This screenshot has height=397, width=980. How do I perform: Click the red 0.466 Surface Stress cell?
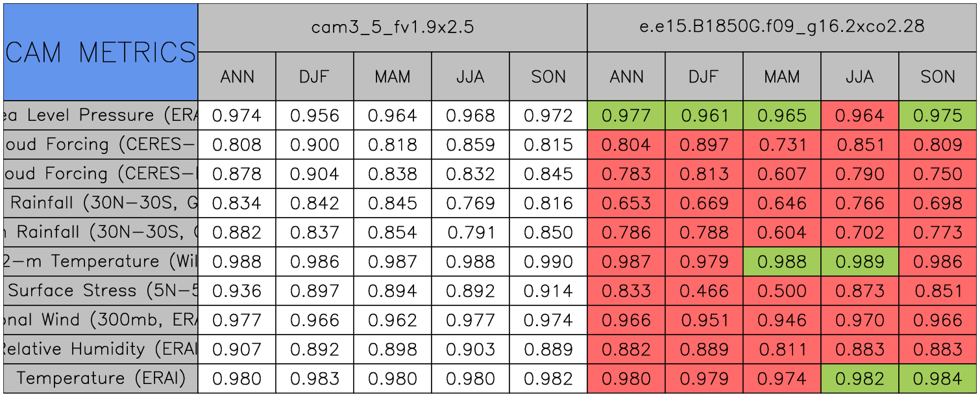(704, 290)
